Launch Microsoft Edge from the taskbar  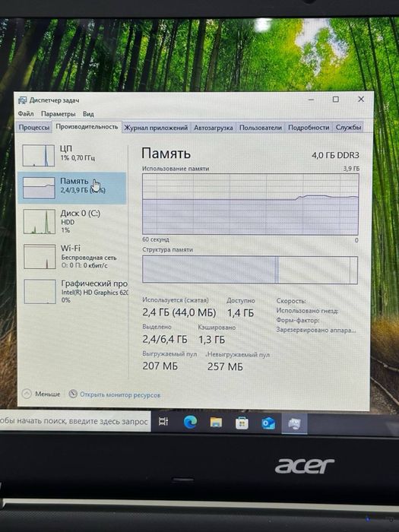[190, 423]
